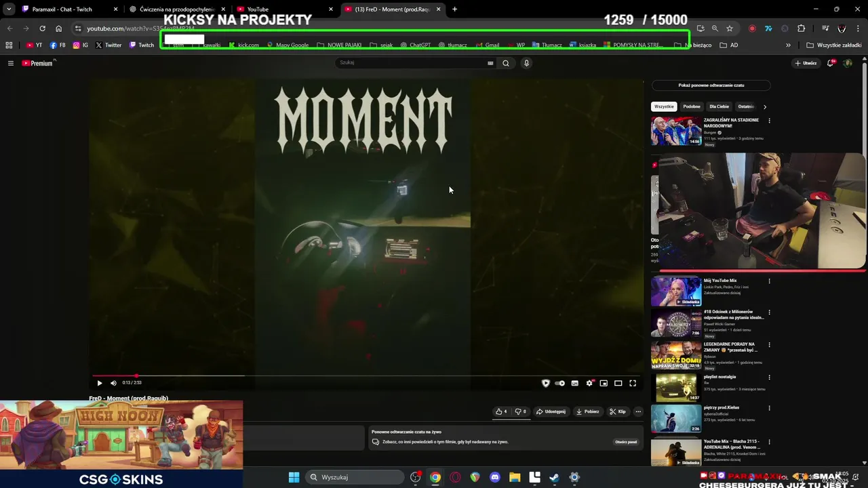Start voice search with microphone icon
Image resolution: width=868 pixels, height=488 pixels.
tap(526, 63)
